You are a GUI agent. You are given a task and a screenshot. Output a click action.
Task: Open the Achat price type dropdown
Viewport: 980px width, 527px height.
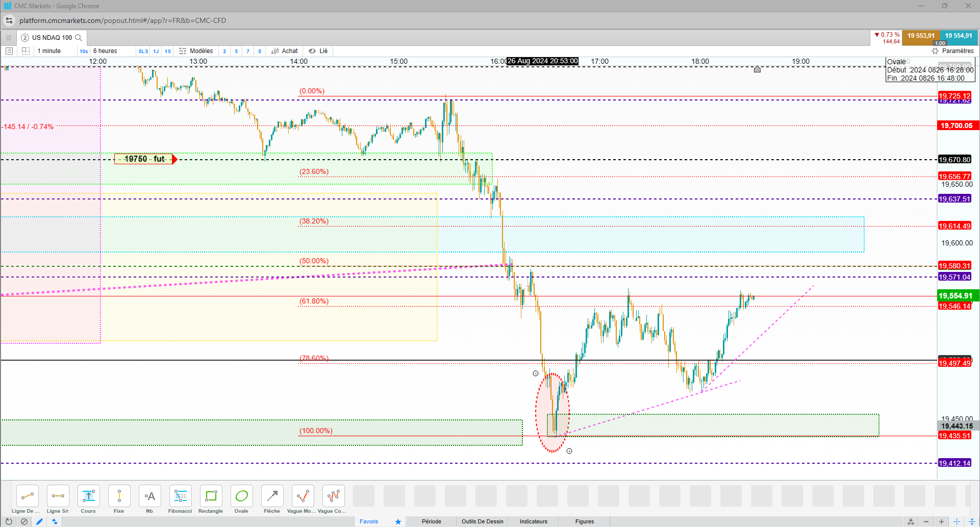tap(285, 51)
